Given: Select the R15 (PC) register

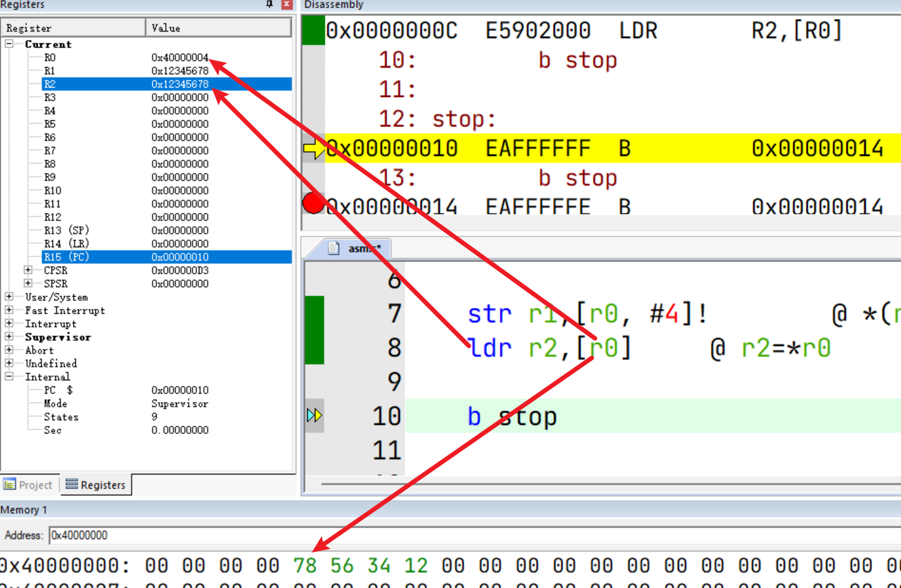Looking at the screenshot, I should point(167,257).
